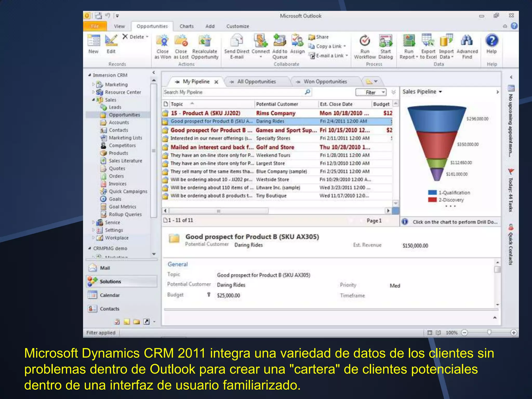532x399 pixels.
Task: Collapse the Immersion CRM tree node
Action: click(x=90, y=75)
